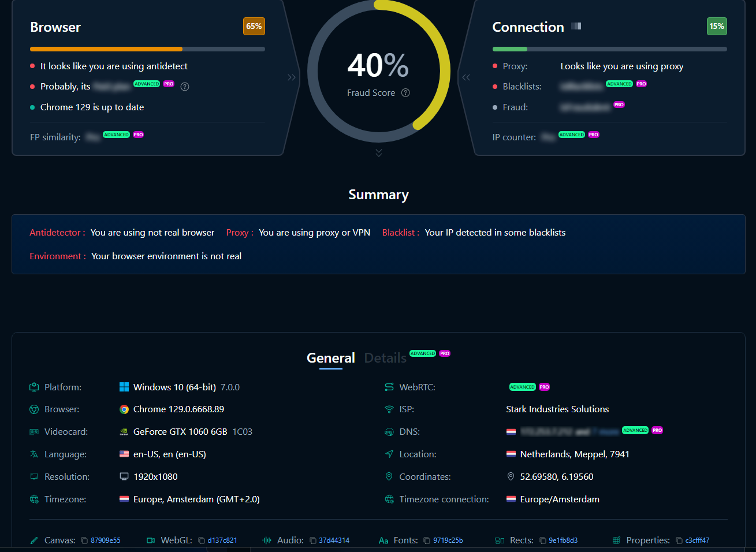Select the text 'Netherlands, Meppel, 7941'

pyautogui.click(x=575, y=454)
